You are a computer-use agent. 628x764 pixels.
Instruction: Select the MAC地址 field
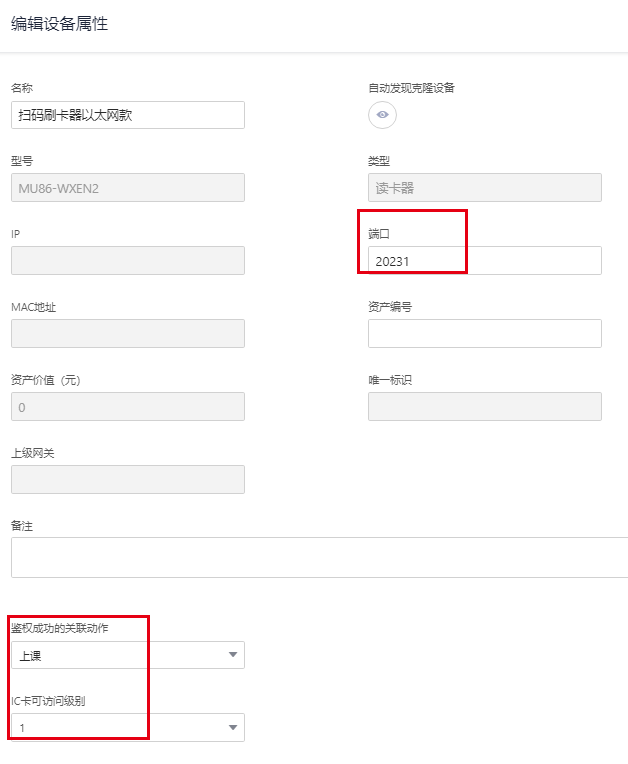(x=127, y=334)
